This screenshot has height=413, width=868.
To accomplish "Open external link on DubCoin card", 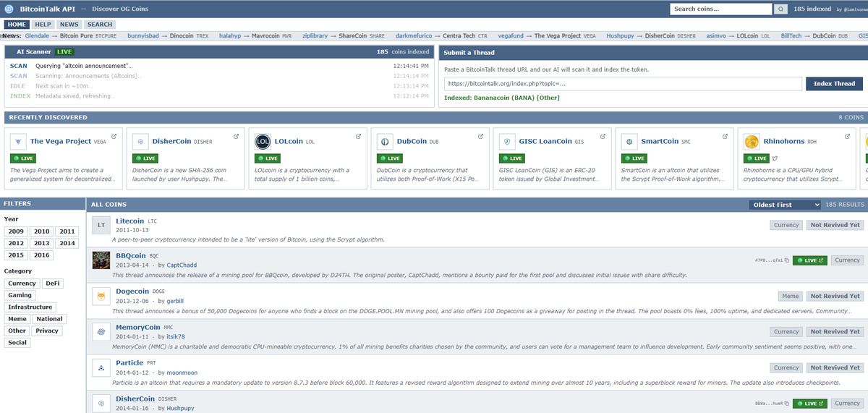I will point(480,136).
